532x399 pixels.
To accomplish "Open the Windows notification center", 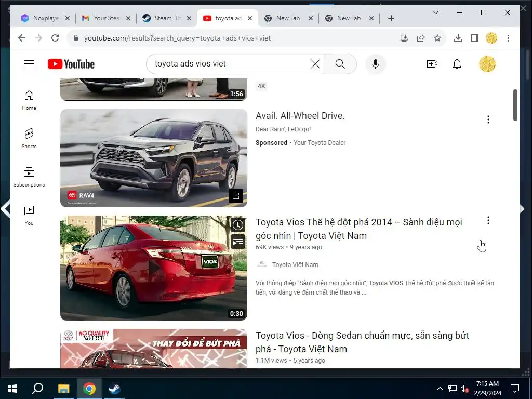I will click(515, 389).
